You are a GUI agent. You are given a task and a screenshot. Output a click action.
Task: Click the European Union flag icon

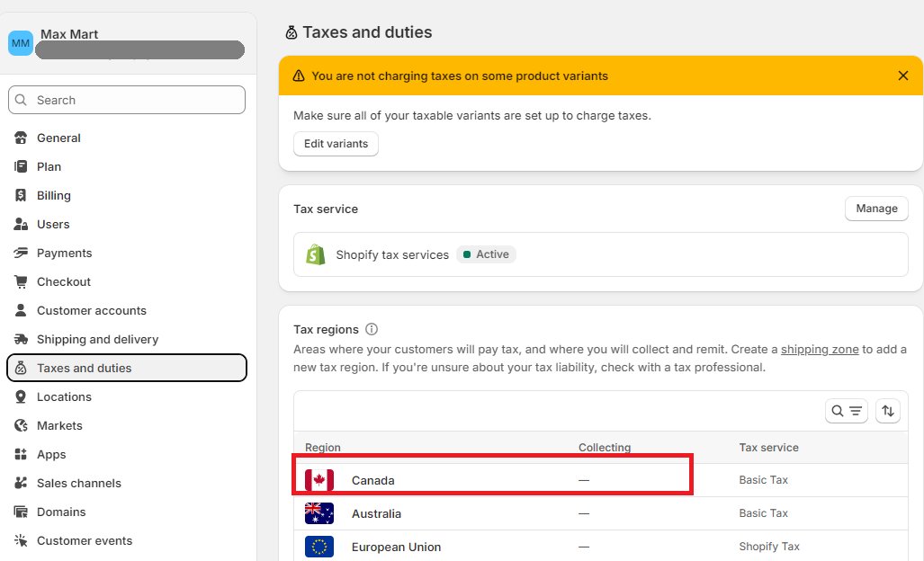tap(319, 547)
